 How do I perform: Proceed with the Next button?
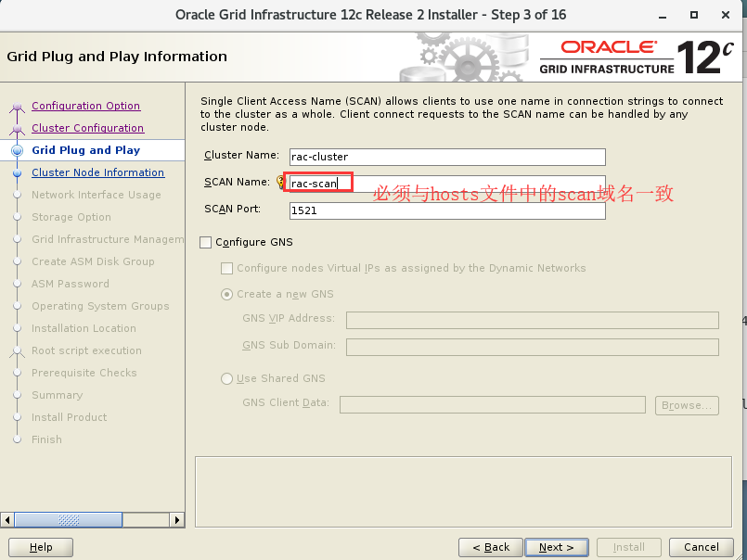coord(557,547)
